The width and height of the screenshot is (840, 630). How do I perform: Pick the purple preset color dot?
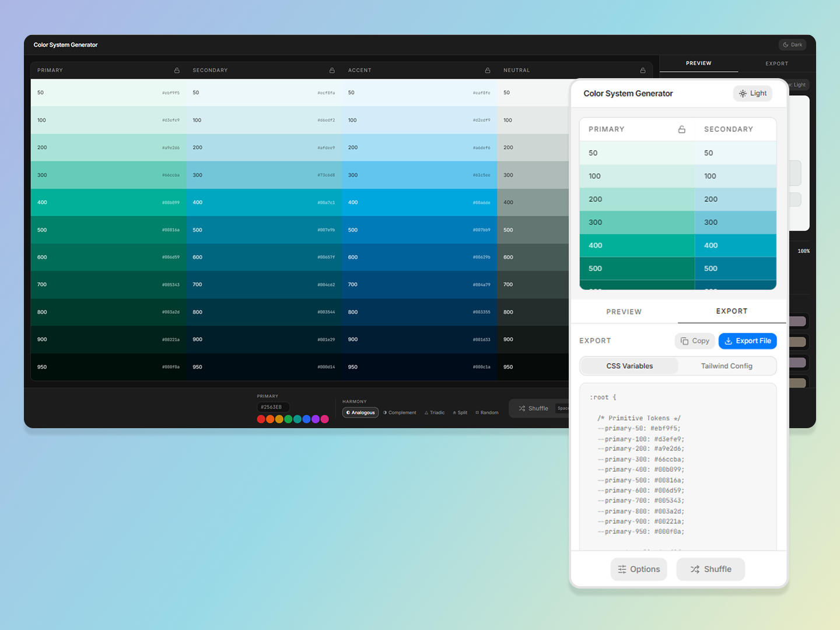[x=316, y=419]
